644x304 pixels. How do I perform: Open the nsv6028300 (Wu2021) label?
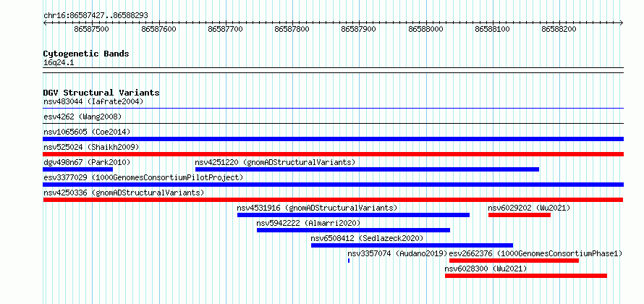point(486,269)
